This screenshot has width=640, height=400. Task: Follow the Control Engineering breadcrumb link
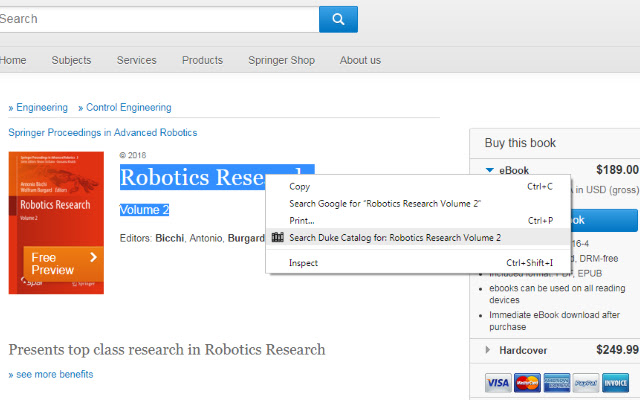coord(128,108)
